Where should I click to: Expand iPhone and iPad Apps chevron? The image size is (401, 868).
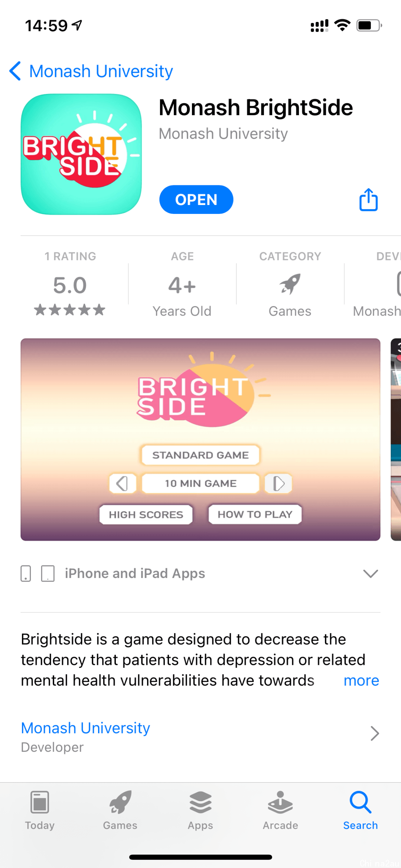pyautogui.click(x=371, y=573)
